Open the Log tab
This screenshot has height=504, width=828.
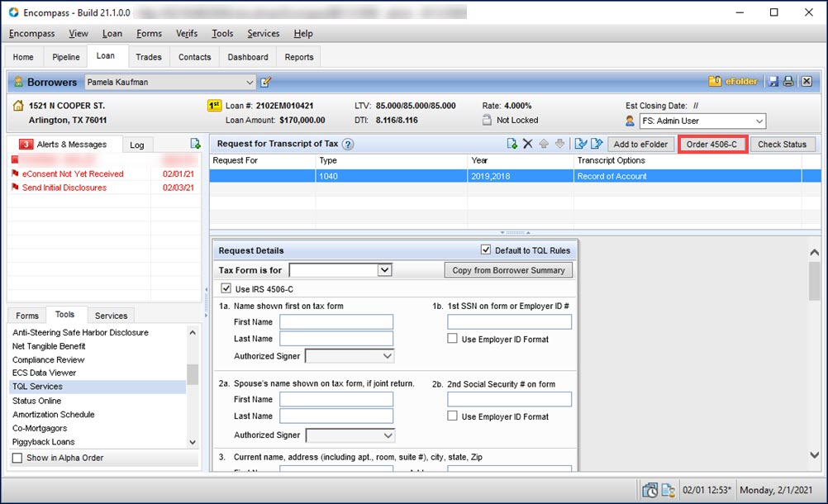click(137, 145)
